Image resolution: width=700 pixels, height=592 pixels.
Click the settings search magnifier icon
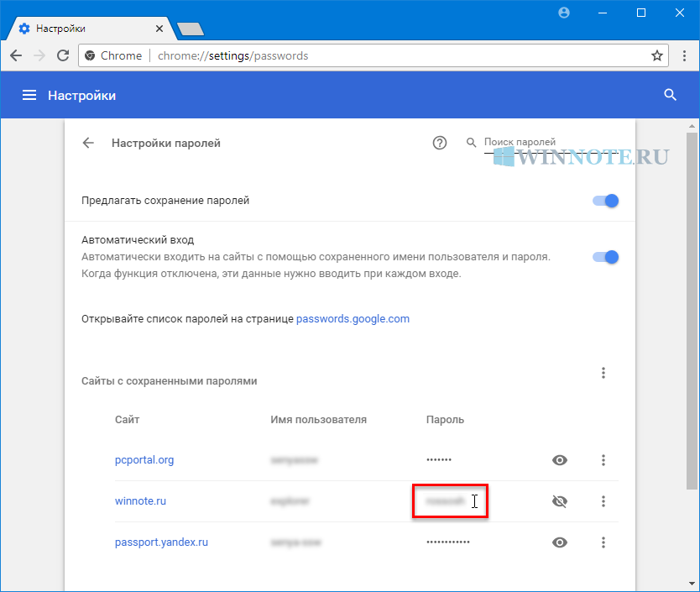pos(670,95)
